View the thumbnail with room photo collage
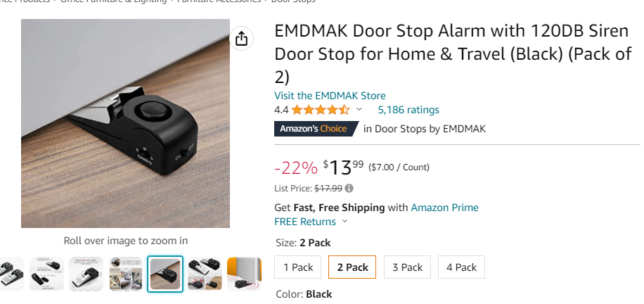This screenshot has width=644, height=304. click(126, 274)
